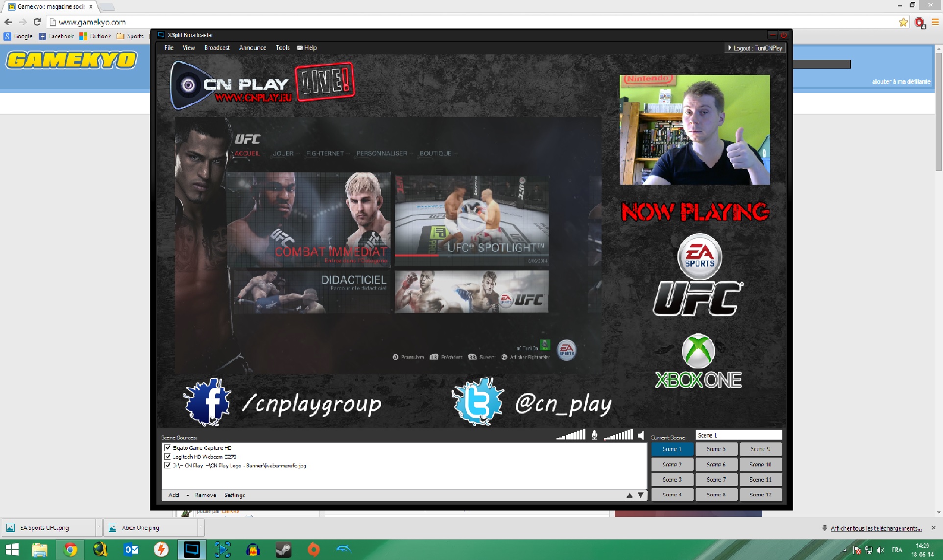Screen dimensions: 943x560
Task: Open source Settings
Action: tap(235, 495)
